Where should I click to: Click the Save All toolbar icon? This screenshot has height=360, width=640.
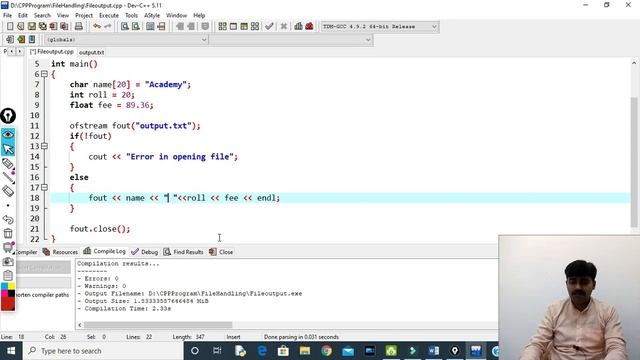42,27
